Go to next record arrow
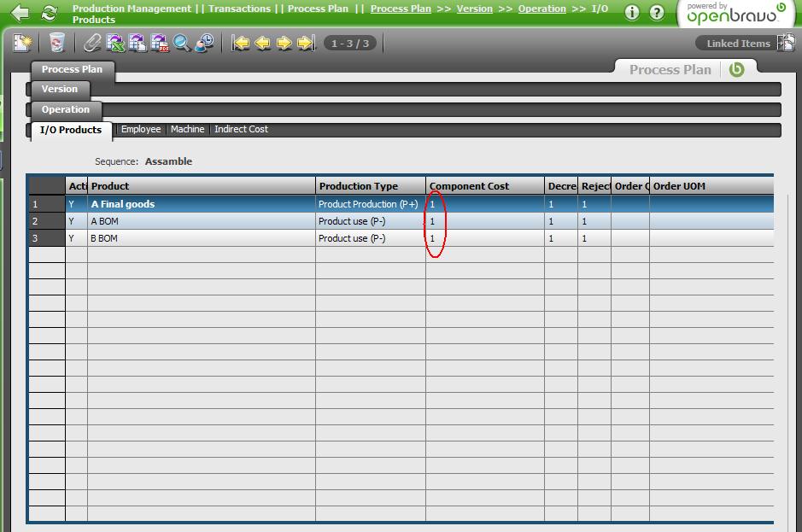Screen dimensions: 802x532 click(x=284, y=43)
